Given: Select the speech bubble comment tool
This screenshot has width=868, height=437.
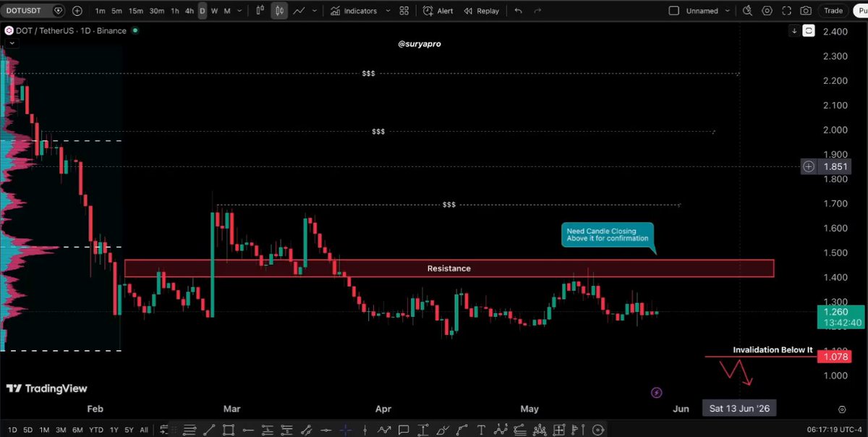Looking at the screenshot, I should [x=403, y=429].
